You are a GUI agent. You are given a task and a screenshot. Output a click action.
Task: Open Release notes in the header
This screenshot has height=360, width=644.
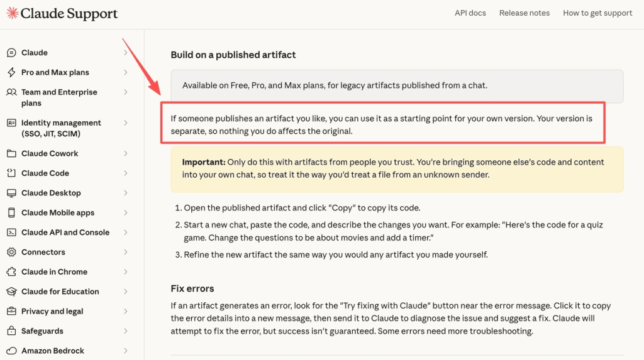[x=525, y=13]
